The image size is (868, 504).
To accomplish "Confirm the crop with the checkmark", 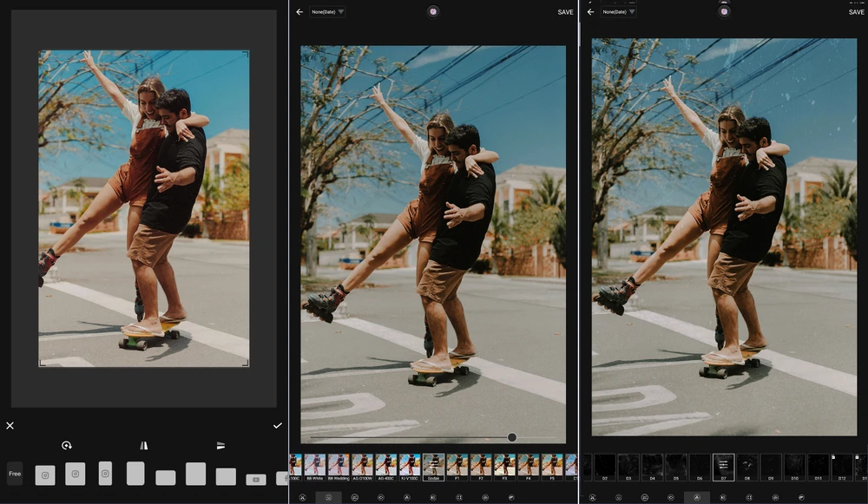I will click(x=278, y=425).
